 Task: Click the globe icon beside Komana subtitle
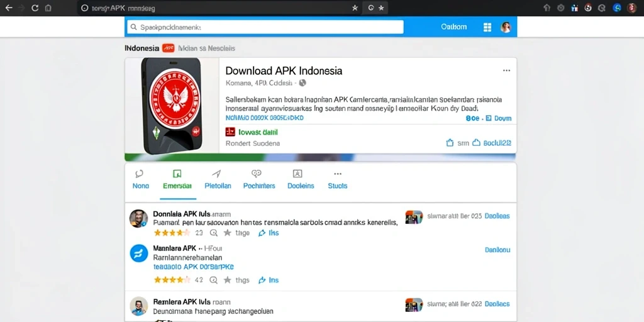(303, 83)
